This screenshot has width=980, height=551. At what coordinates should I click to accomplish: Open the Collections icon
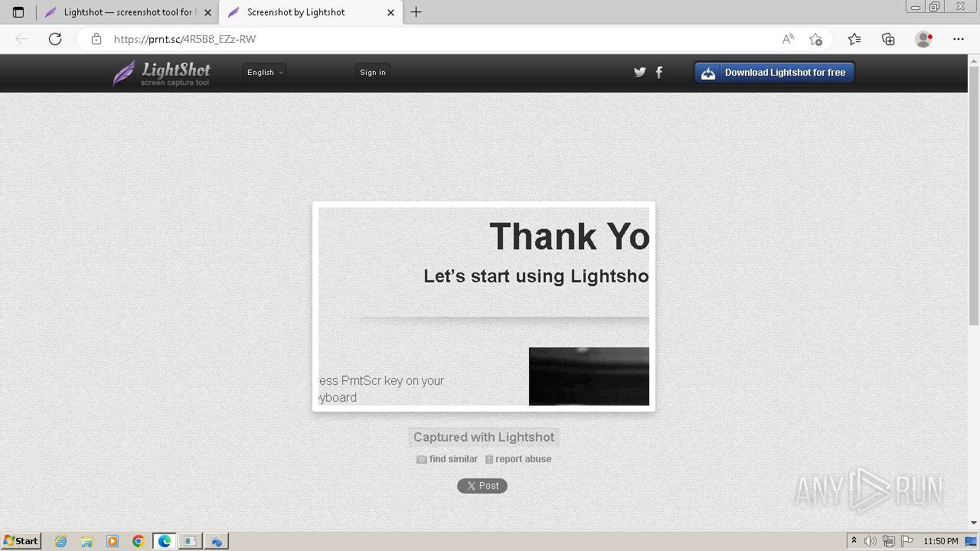tap(888, 39)
